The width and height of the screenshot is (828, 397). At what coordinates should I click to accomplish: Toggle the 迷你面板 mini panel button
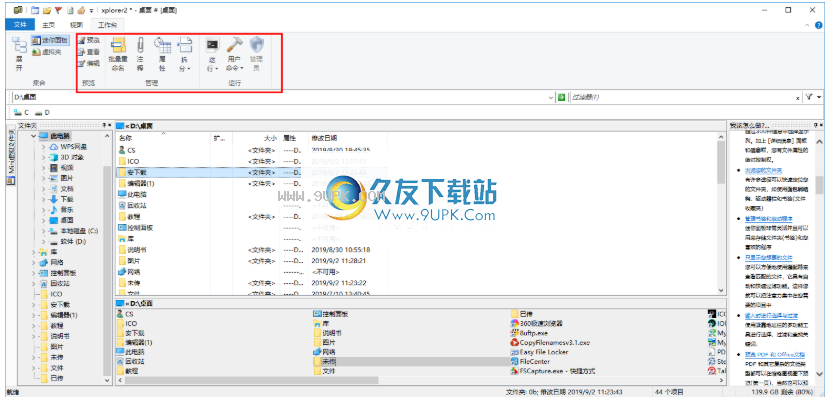(50, 40)
